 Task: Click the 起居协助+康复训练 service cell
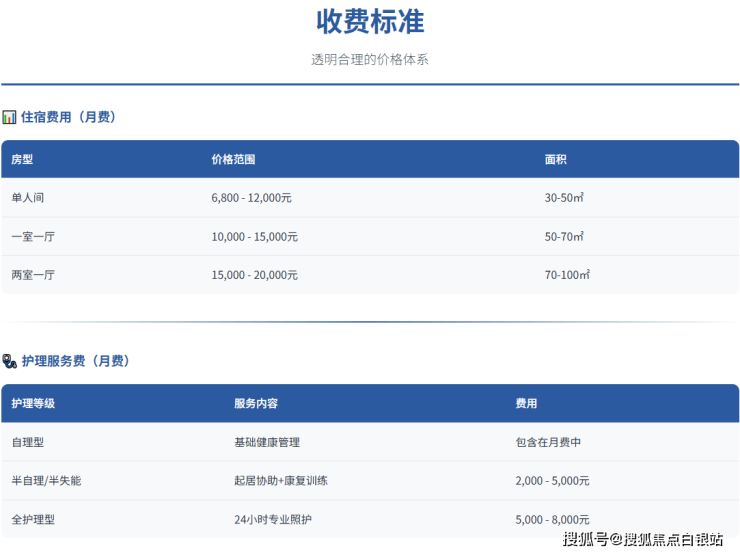281,481
